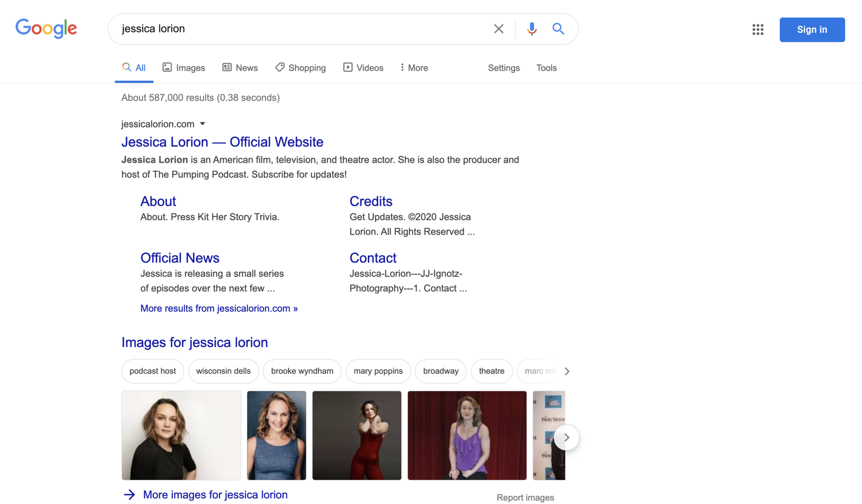Open the Settings menu
Screen dimensions: 862x504
point(503,68)
